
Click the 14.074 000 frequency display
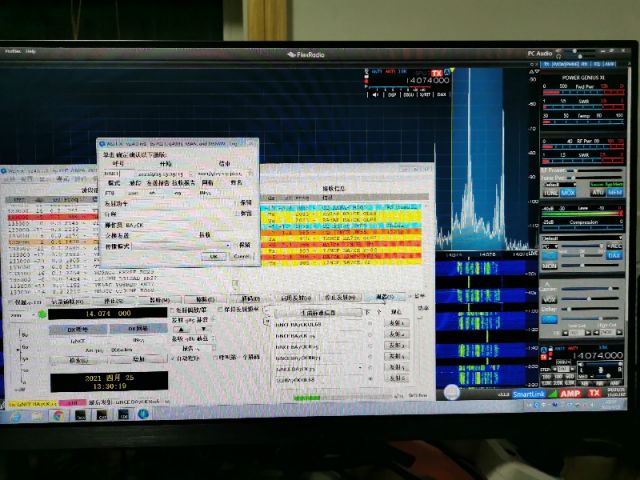(x=108, y=313)
